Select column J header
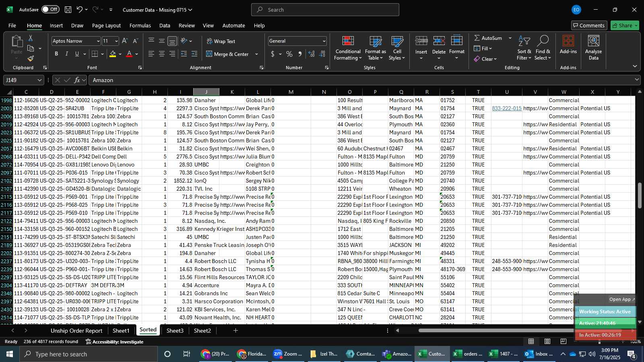Image resolution: width=644 pixels, height=362 pixels. pos(206,92)
